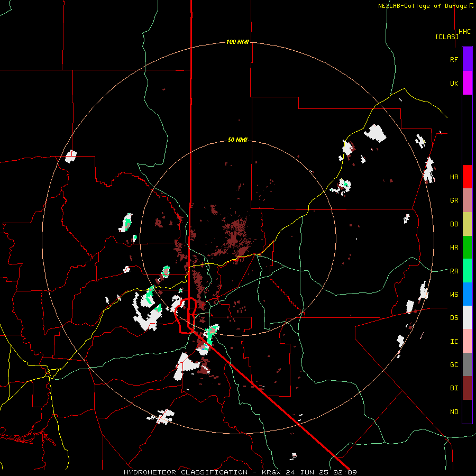
Task: Click the 'IC' legend label
Action: (454, 342)
